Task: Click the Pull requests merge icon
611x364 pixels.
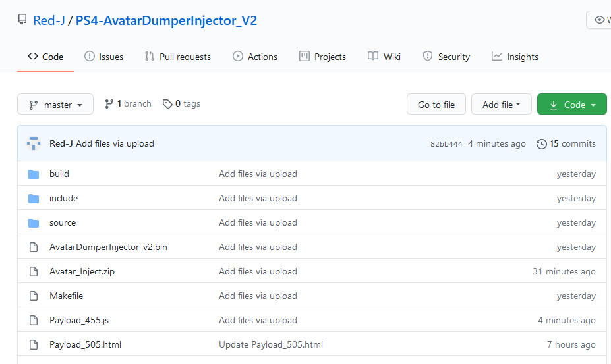Action: coord(150,56)
